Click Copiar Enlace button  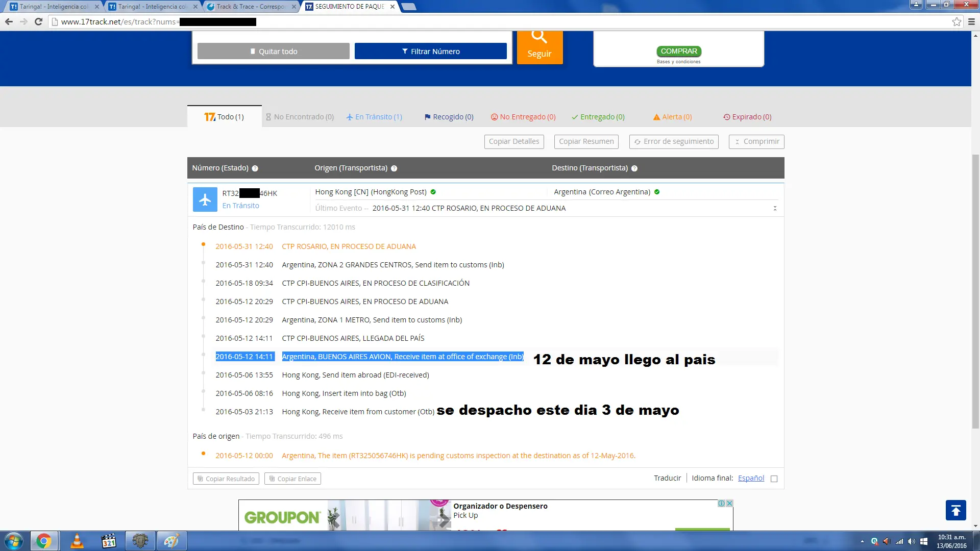(292, 479)
